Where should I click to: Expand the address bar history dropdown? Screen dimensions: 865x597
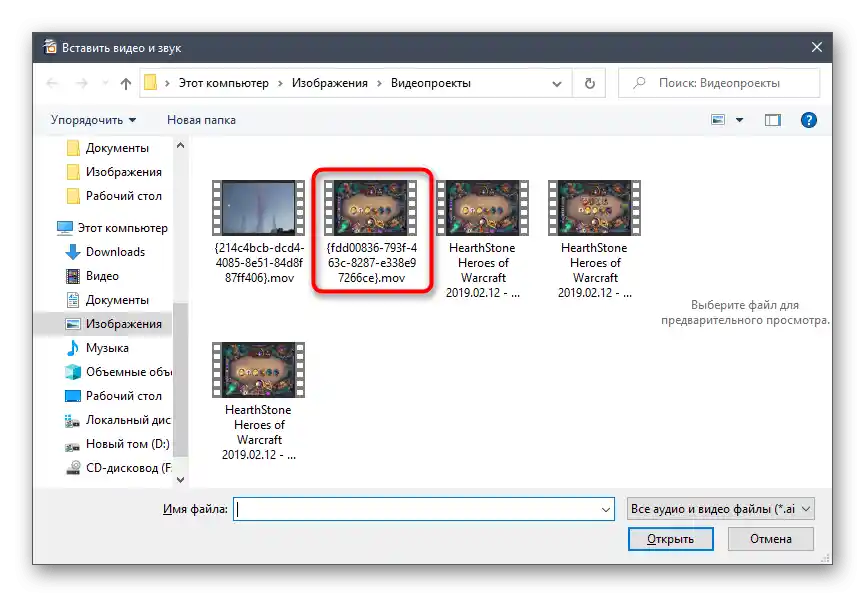[x=557, y=83]
